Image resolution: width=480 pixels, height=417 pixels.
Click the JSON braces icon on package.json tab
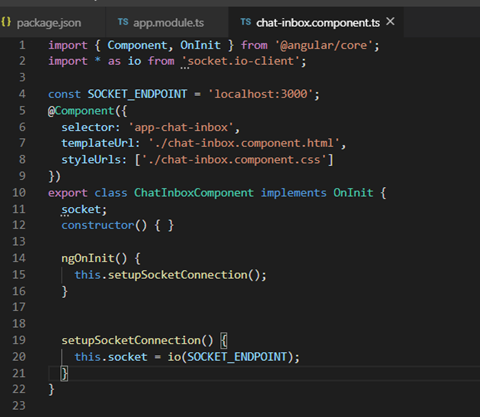6,22
